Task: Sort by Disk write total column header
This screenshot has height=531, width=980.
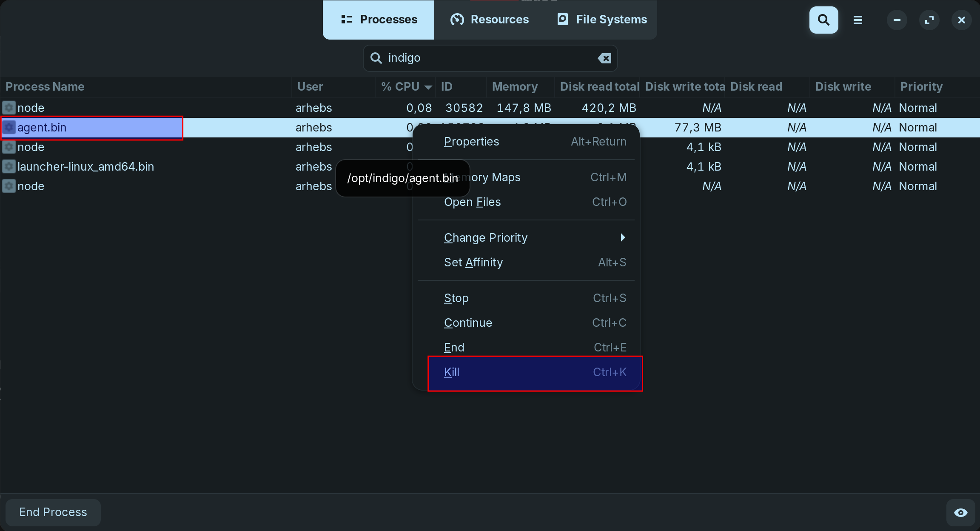Action: point(682,87)
